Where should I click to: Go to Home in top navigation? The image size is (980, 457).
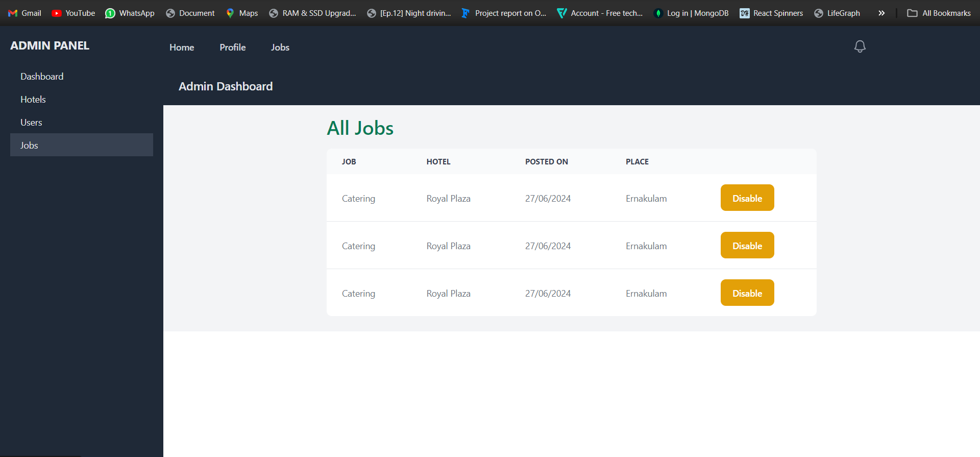[x=182, y=47]
